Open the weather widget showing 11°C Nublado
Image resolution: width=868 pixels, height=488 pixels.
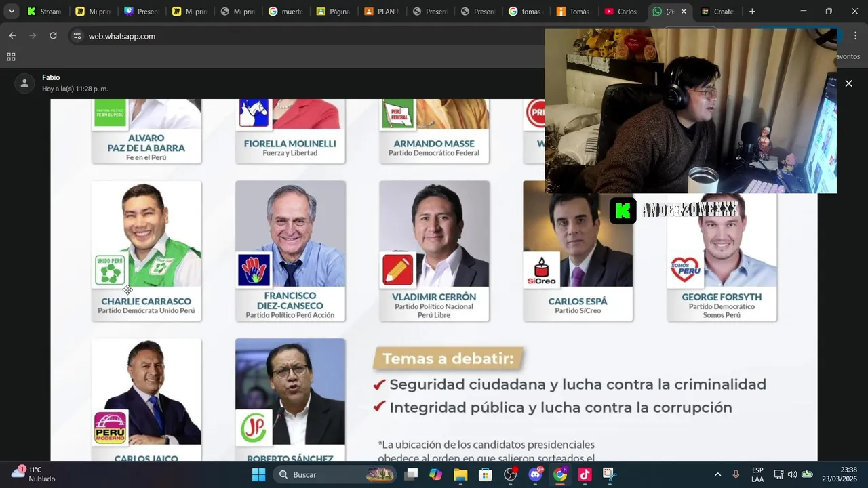(34, 474)
